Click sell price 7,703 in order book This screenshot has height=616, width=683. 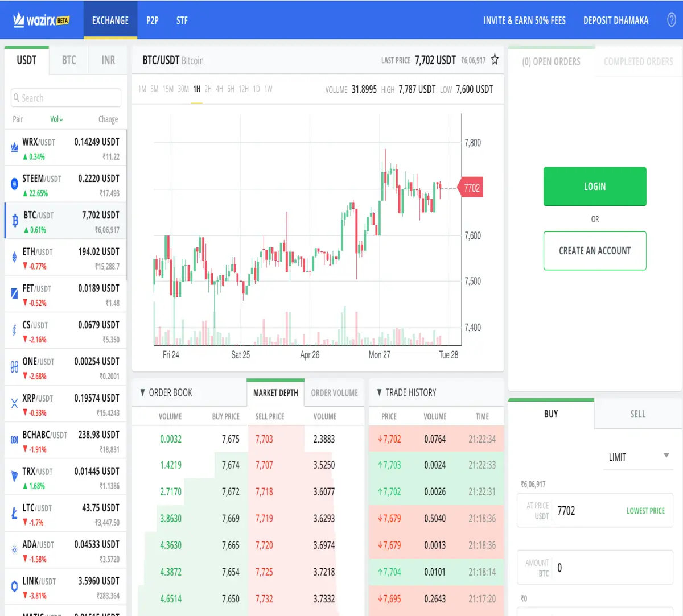click(264, 439)
